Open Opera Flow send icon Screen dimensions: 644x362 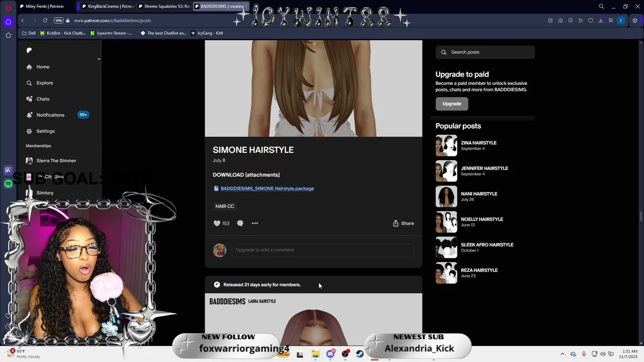581,21
